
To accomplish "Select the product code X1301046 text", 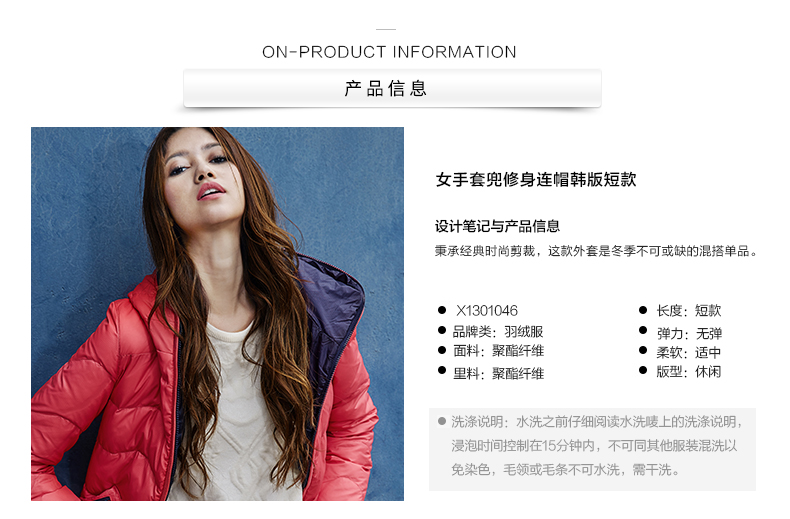I will tap(487, 310).
